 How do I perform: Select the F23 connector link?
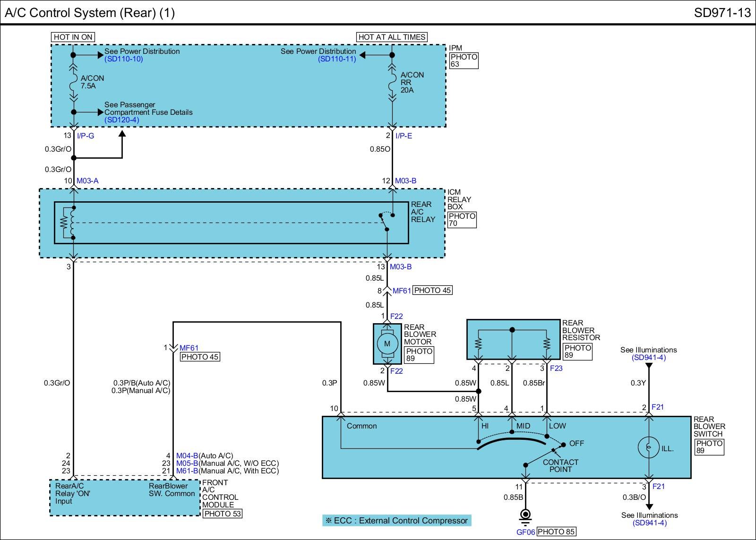(x=556, y=369)
